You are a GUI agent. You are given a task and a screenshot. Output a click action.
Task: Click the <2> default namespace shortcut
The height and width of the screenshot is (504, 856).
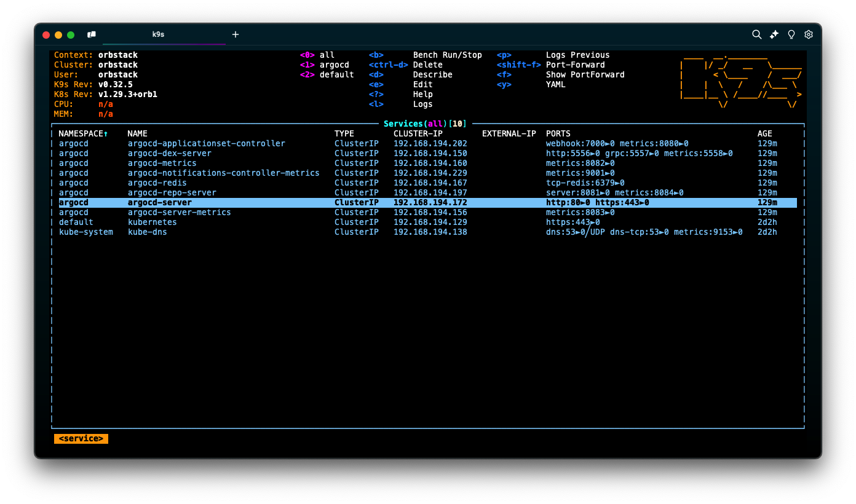327,74
